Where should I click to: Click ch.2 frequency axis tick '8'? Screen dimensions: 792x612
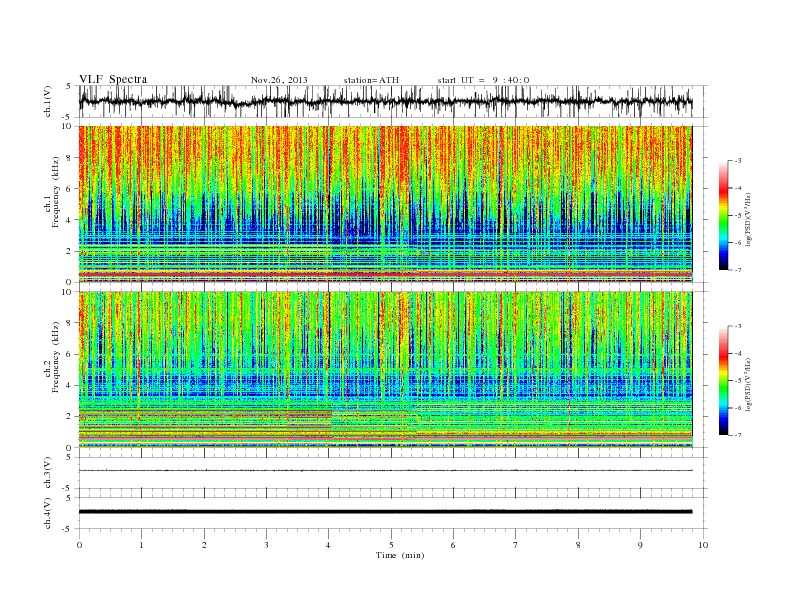point(69,323)
